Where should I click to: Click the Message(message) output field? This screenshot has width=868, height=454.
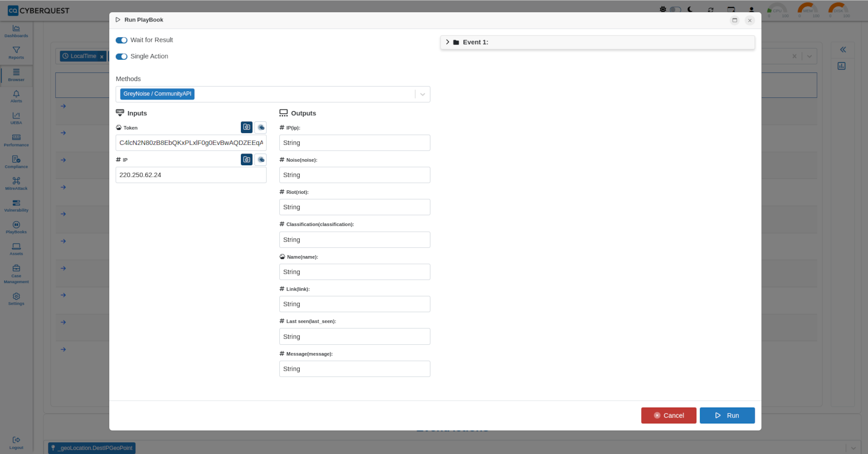coord(355,369)
